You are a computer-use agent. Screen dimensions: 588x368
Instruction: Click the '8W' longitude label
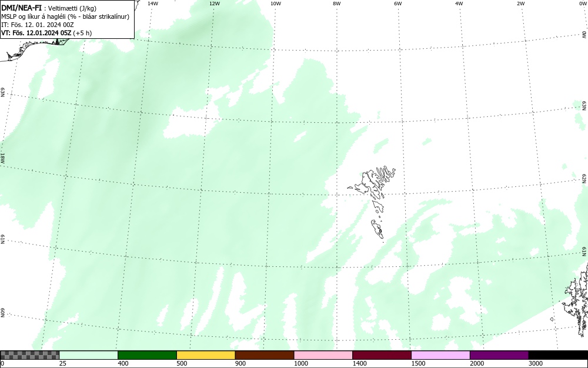337,4
